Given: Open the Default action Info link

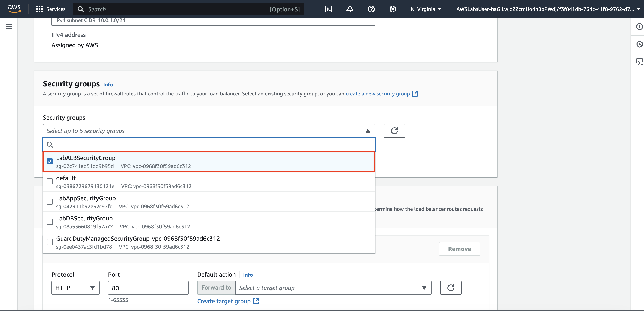Looking at the screenshot, I should 248,275.
